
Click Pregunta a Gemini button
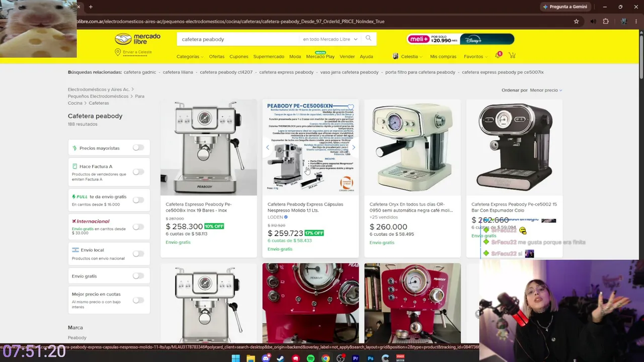565,7
